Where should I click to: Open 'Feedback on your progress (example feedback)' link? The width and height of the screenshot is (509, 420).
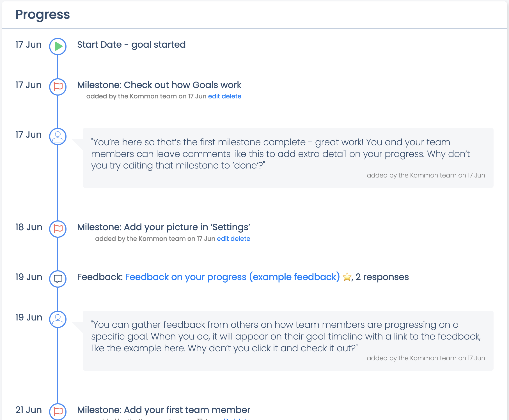point(232,277)
